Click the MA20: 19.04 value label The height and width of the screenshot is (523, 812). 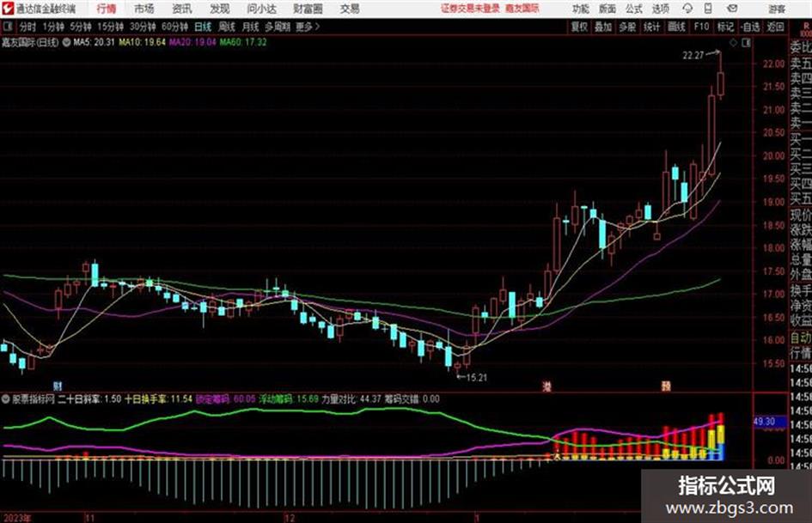click(192, 42)
